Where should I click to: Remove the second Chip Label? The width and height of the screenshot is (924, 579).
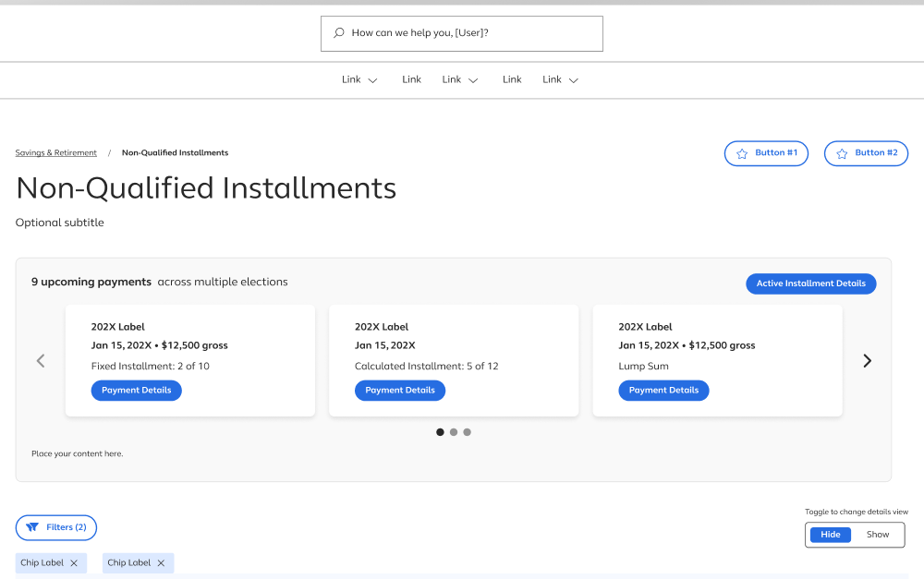tap(161, 563)
